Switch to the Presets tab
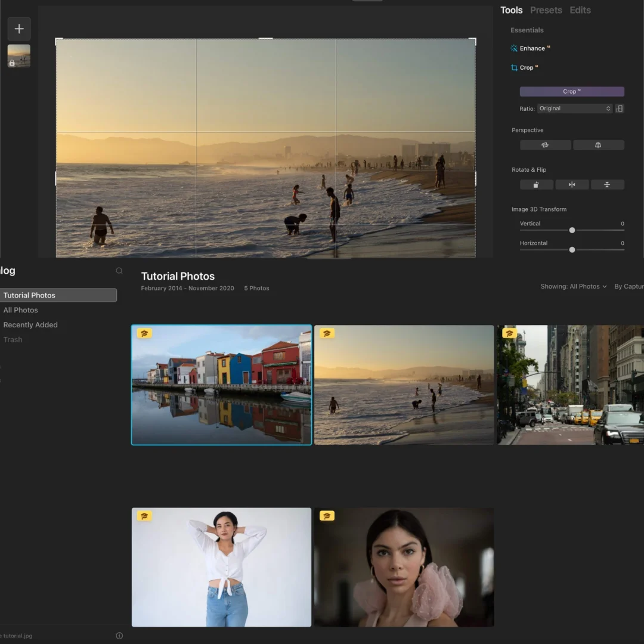The image size is (644, 644). tap(546, 10)
